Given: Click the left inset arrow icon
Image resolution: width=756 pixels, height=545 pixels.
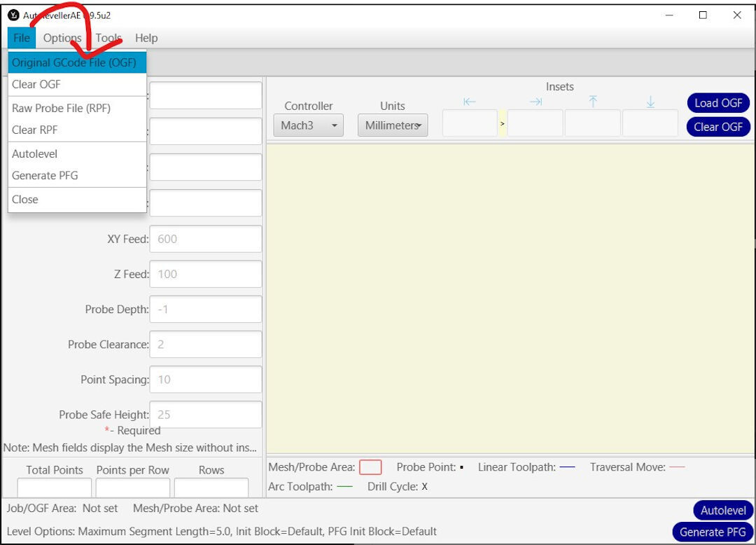Looking at the screenshot, I should [x=470, y=102].
